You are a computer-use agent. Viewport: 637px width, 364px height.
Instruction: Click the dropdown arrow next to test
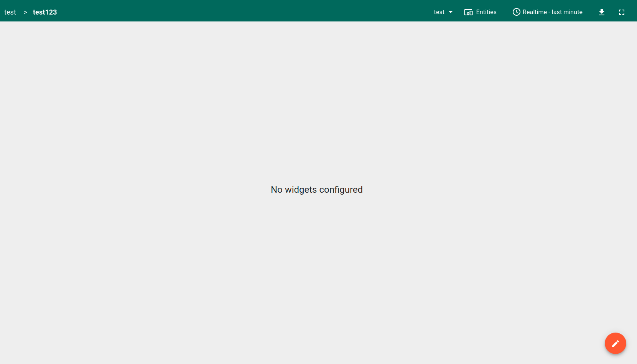point(450,12)
